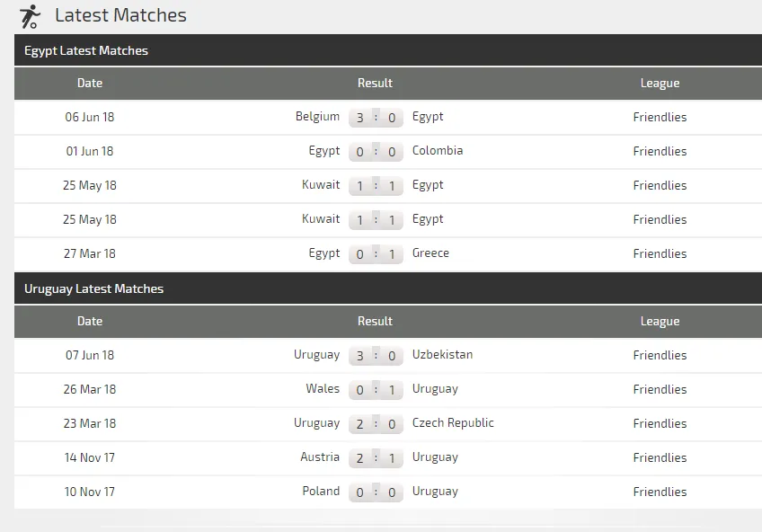Click the Result column header in Uruguay table

point(375,321)
